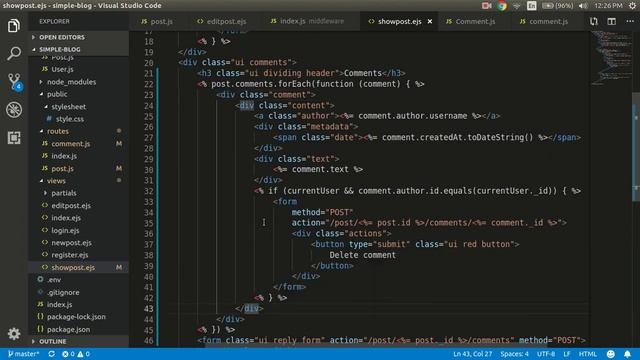Open Source Control view with badge

click(14, 82)
